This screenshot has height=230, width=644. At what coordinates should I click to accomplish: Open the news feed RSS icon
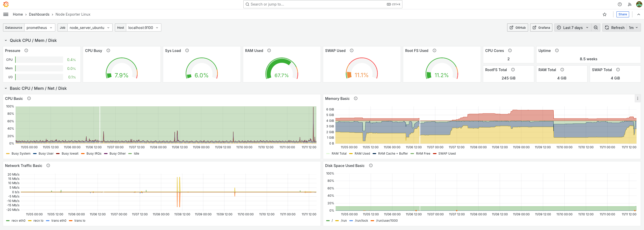(x=630, y=4)
